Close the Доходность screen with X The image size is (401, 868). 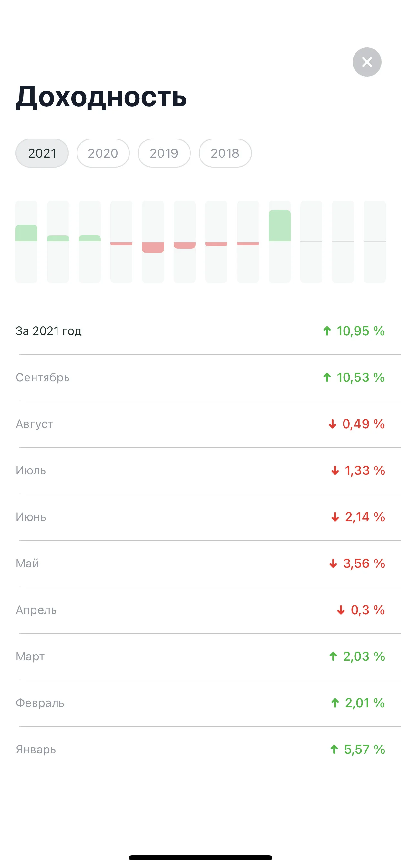pos(367,62)
